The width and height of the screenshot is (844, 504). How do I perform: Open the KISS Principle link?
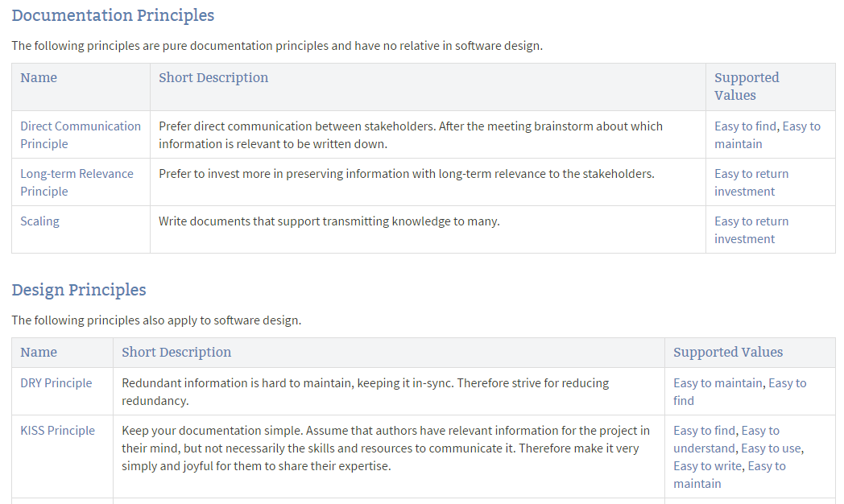[x=57, y=431]
